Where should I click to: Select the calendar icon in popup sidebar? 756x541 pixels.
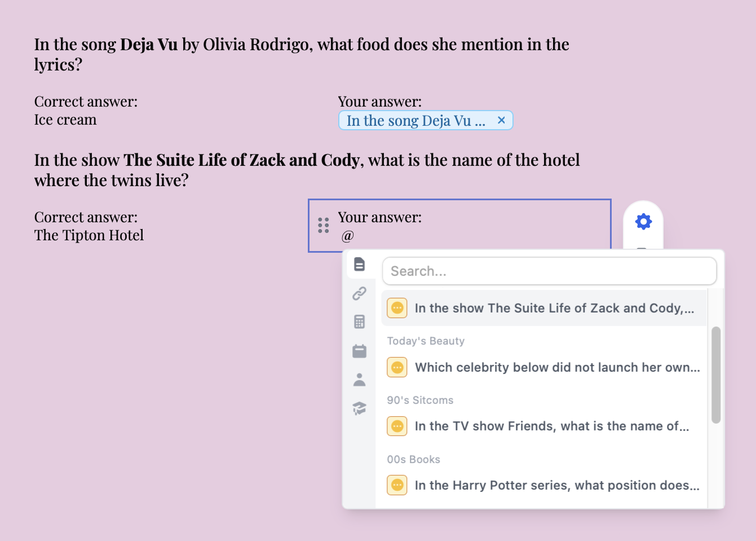(x=359, y=351)
